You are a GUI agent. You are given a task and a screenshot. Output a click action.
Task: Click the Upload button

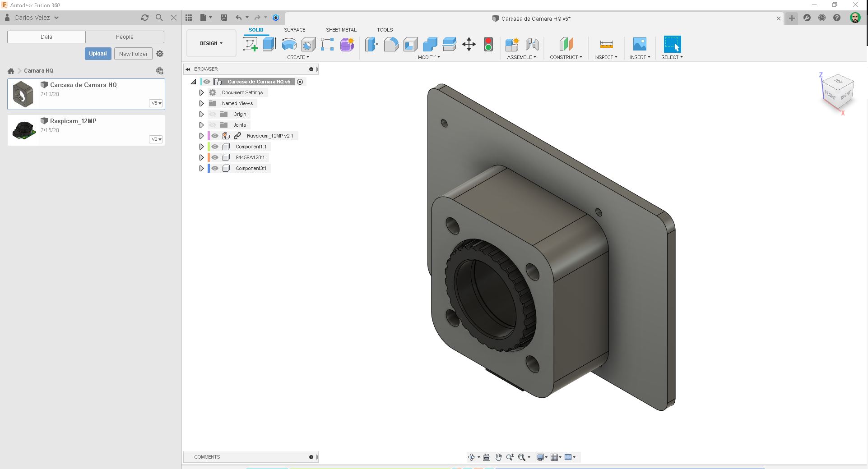(97, 53)
